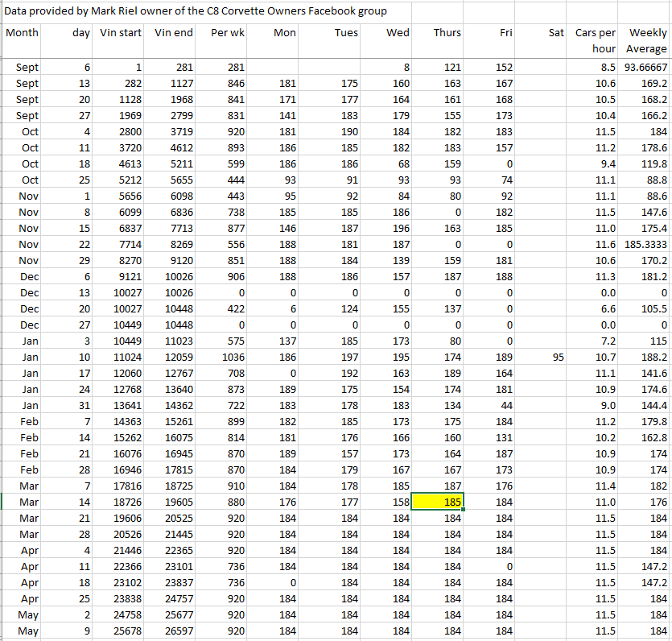Select the Month column header cell

click(x=22, y=33)
